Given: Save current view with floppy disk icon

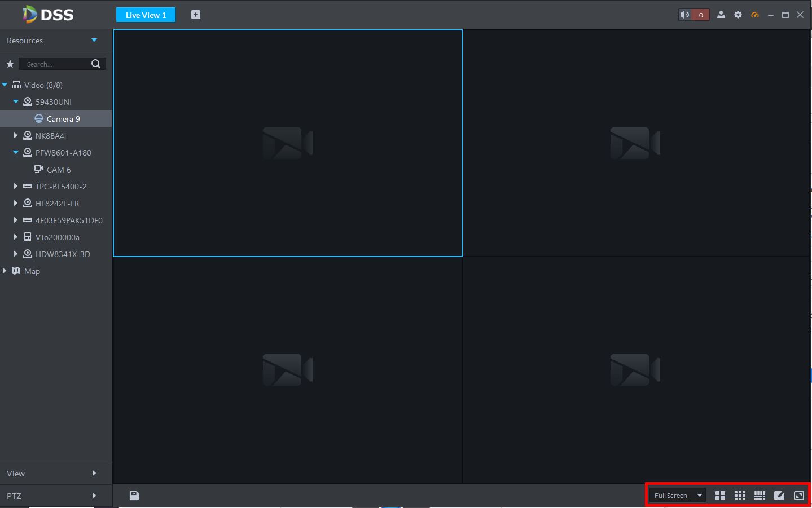Looking at the screenshot, I should 134,496.
